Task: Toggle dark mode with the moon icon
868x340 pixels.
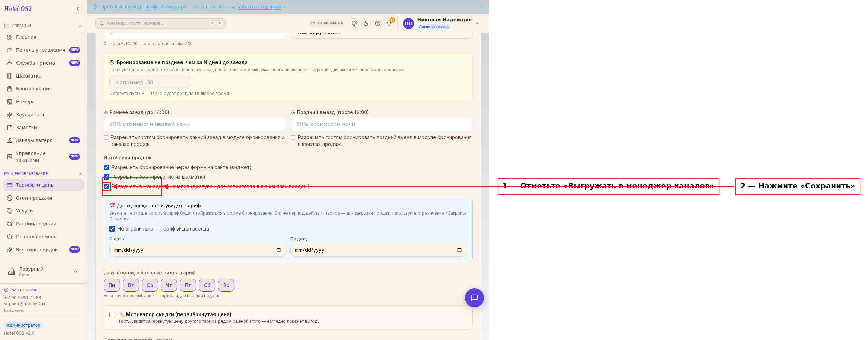Action: [x=366, y=23]
